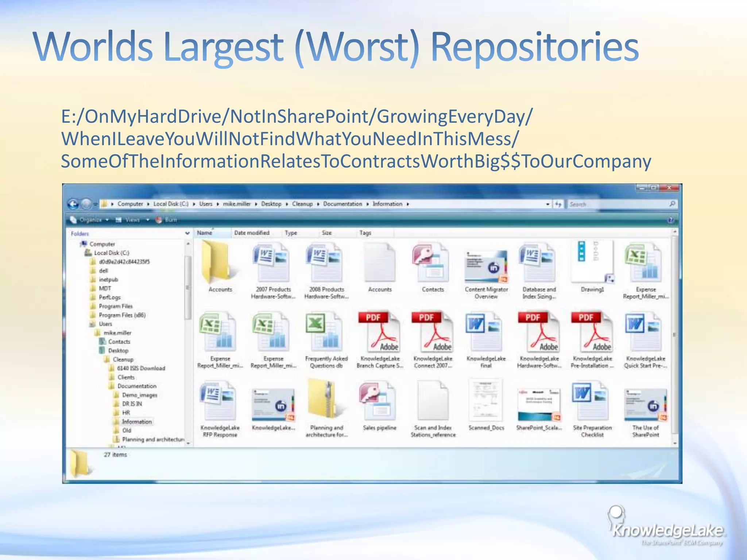Click Computer in the address breadcrumb
This screenshot has height=560, width=747.
coord(130,204)
